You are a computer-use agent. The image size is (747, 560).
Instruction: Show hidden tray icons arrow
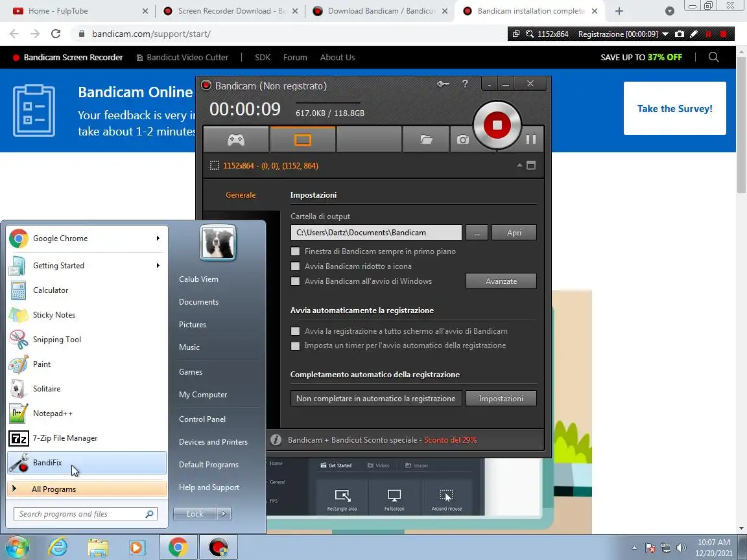[634, 548]
